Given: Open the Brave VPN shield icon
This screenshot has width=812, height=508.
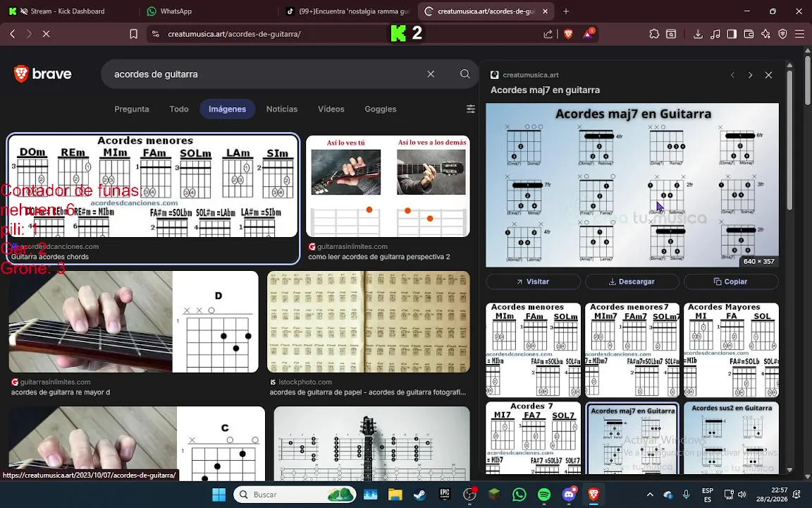Looking at the screenshot, I should point(782,34).
